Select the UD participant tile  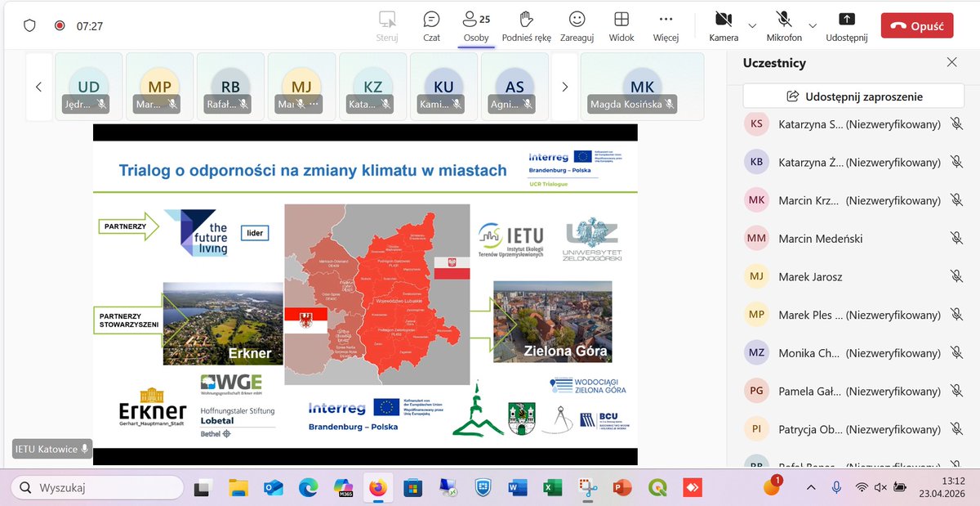[x=89, y=86]
